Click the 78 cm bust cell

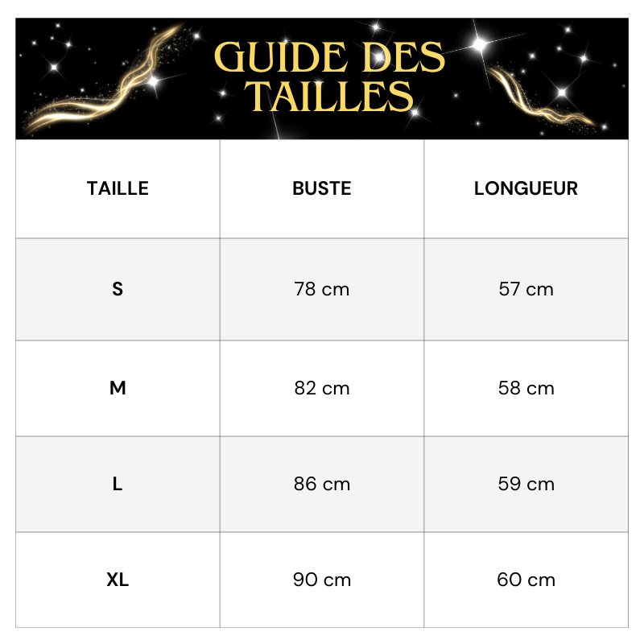click(322, 289)
